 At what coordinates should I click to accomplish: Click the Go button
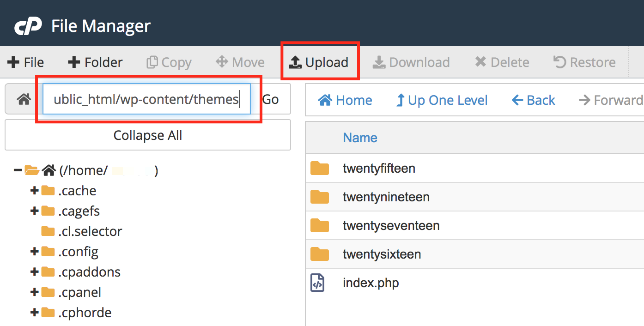pyautogui.click(x=270, y=99)
